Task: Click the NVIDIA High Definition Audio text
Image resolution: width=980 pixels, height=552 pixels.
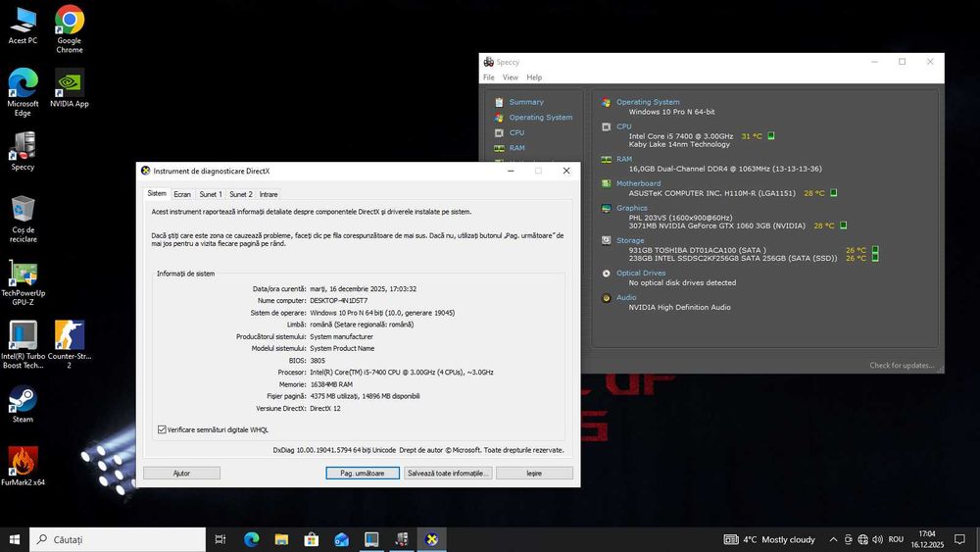Action: 679,307
